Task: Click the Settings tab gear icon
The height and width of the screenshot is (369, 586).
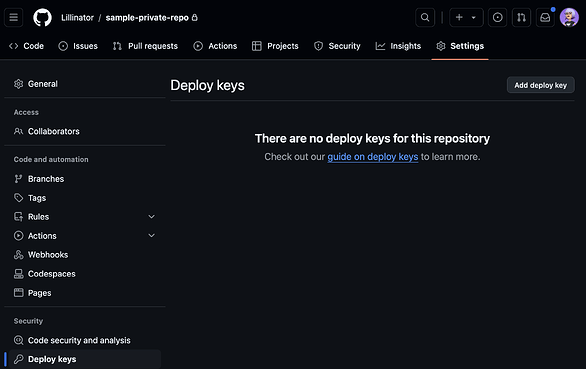Action: [441, 46]
